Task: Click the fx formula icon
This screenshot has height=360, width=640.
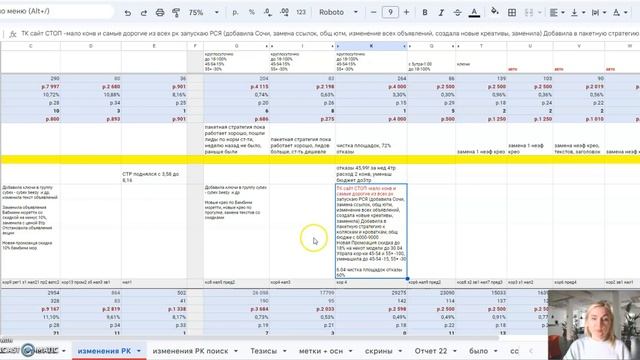Action: pyautogui.click(x=13, y=34)
